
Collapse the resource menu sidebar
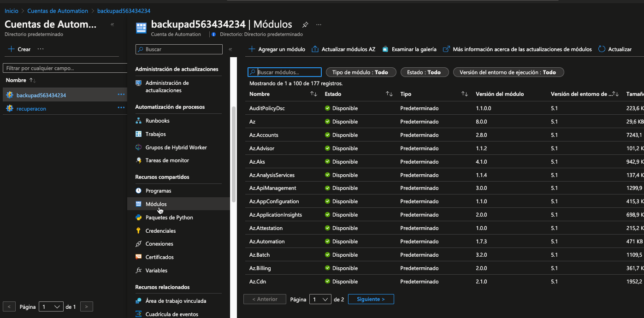point(230,49)
